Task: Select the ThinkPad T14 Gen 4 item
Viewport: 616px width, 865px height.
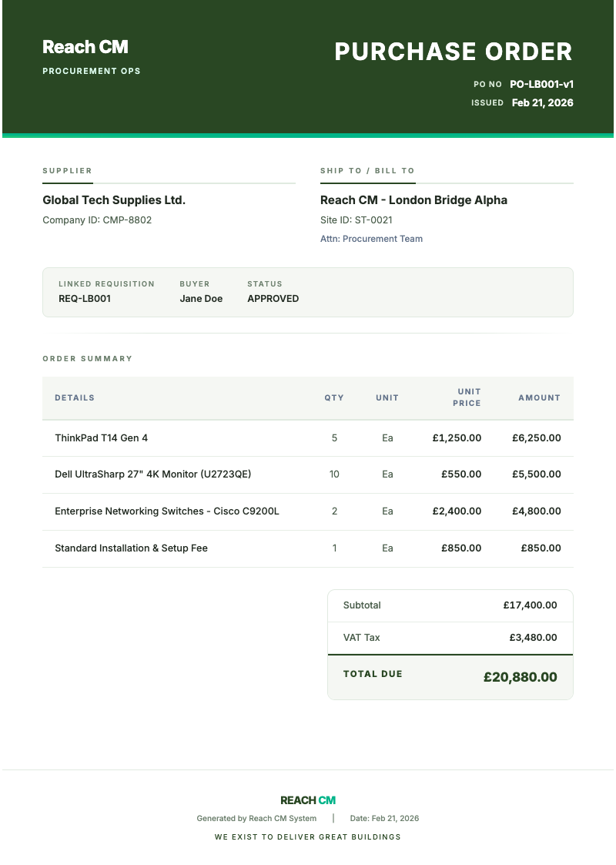Action: pos(102,438)
